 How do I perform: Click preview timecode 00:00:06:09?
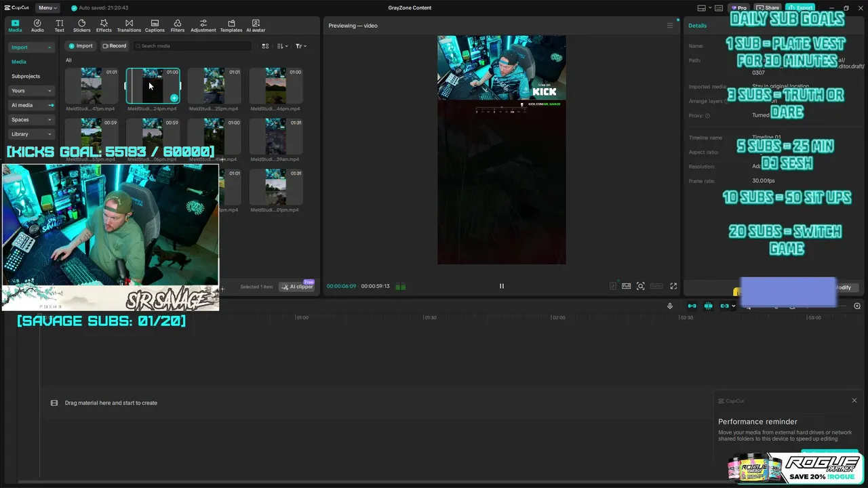[341, 286]
